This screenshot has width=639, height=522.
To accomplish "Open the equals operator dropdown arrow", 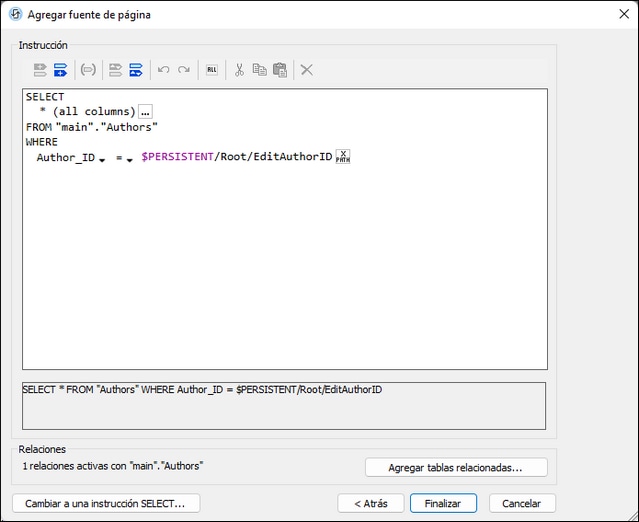I will pyautogui.click(x=130, y=160).
